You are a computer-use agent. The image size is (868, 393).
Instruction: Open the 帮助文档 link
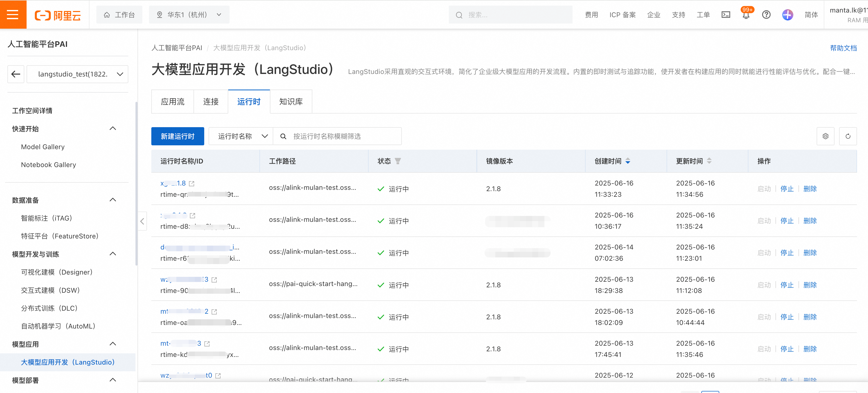[843, 48]
